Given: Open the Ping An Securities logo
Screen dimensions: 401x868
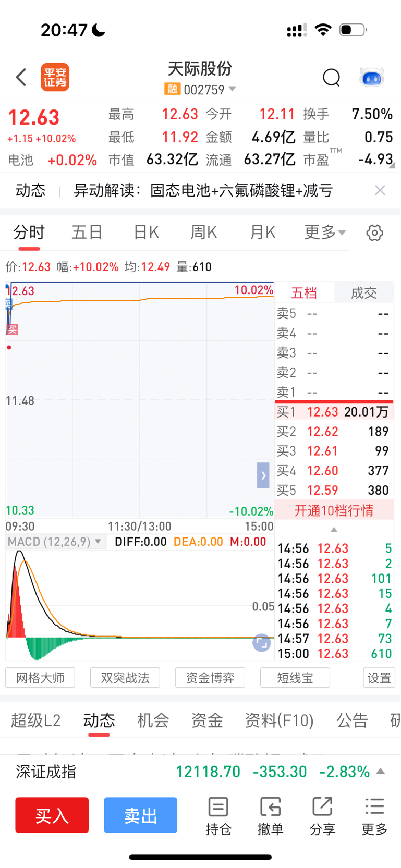Looking at the screenshot, I should pyautogui.click(x=55, y=78).
